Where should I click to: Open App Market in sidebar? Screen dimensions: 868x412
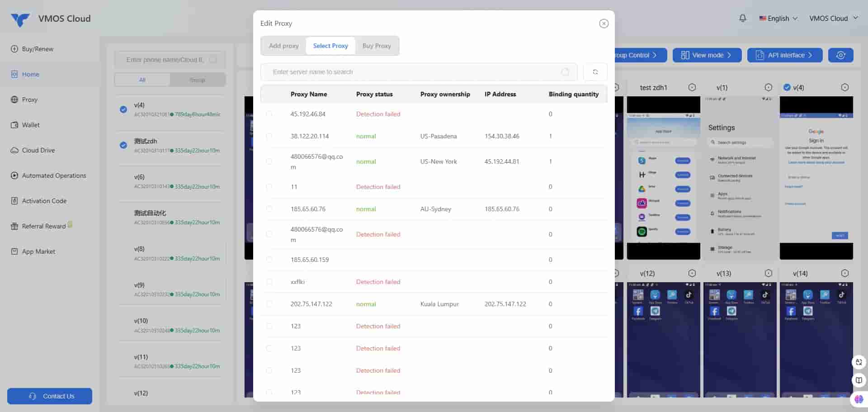tap(38, 251)
